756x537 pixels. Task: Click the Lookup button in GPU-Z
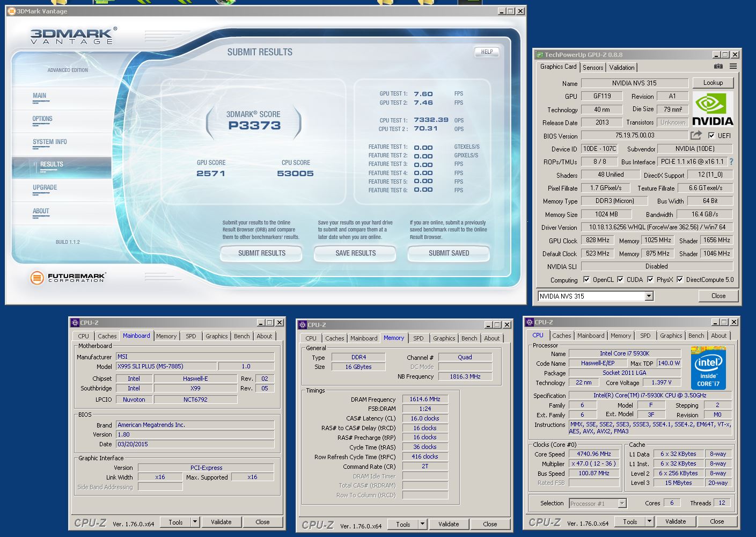(713, 83)
